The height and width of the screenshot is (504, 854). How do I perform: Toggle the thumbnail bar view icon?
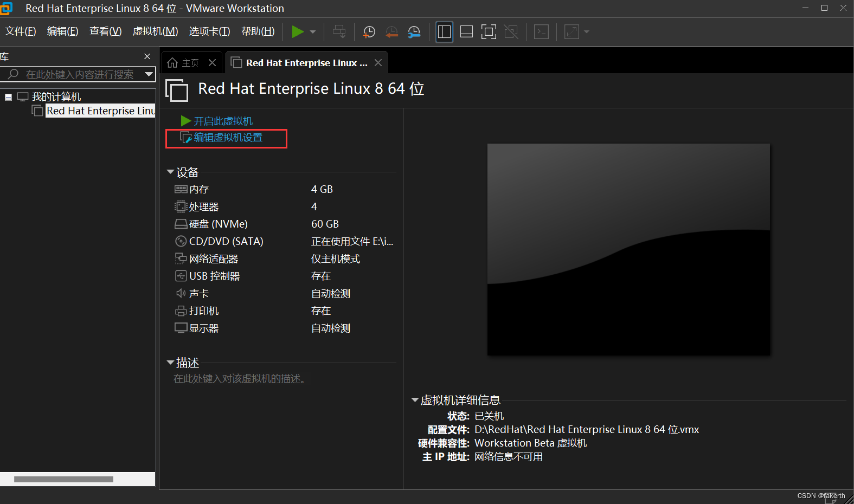coord(466,32)
